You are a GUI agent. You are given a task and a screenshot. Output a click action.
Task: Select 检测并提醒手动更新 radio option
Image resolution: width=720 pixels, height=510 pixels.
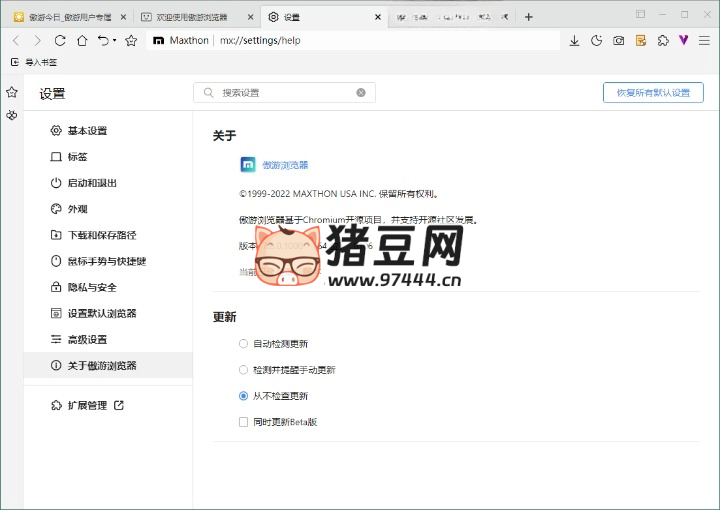click(243, 370)
